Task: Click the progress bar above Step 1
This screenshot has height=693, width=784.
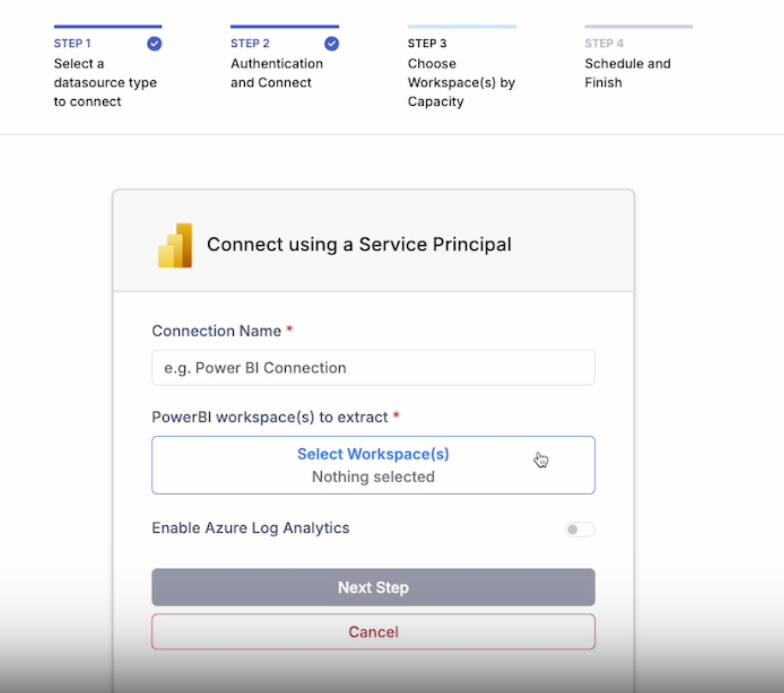Action: pyautogui.click(x=108, y=26)
